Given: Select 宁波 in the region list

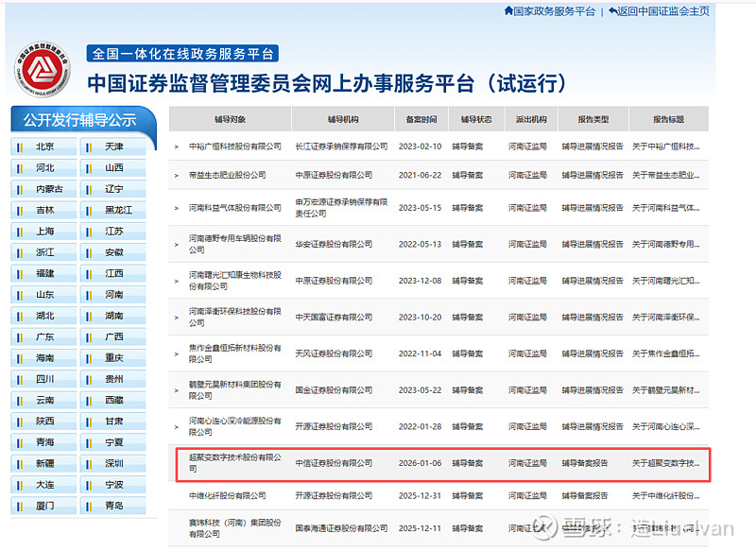Looking at the screenshot, I should pyautogui.click(x=113, y=485).
